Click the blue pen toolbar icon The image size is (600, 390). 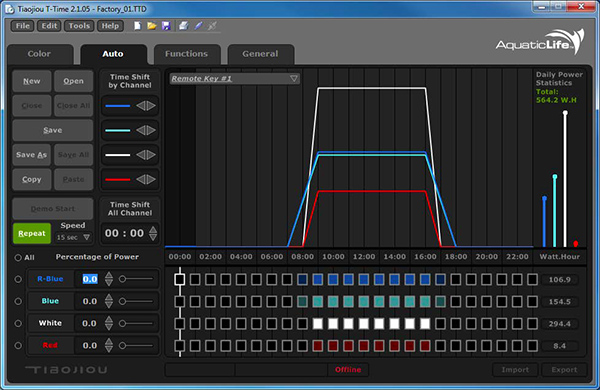tap(198, 26)
